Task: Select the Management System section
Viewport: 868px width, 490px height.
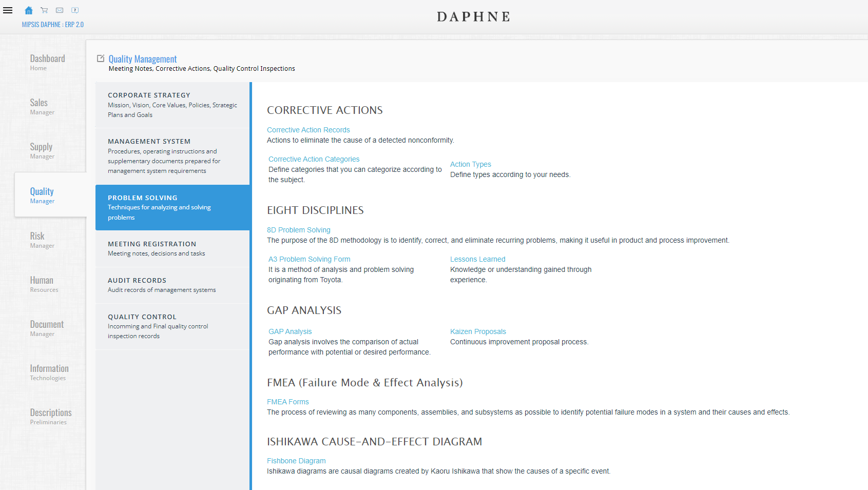Action: (172, 156)
